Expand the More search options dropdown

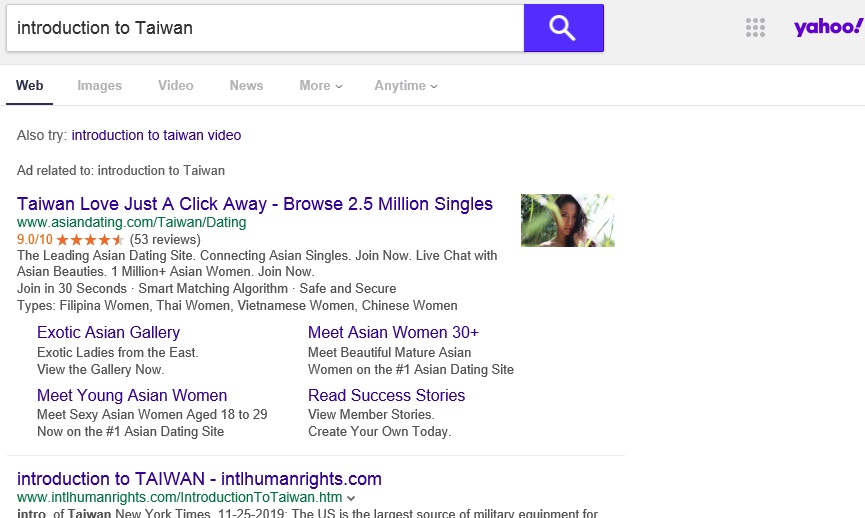pyautogui.click(x=320, y=86)
